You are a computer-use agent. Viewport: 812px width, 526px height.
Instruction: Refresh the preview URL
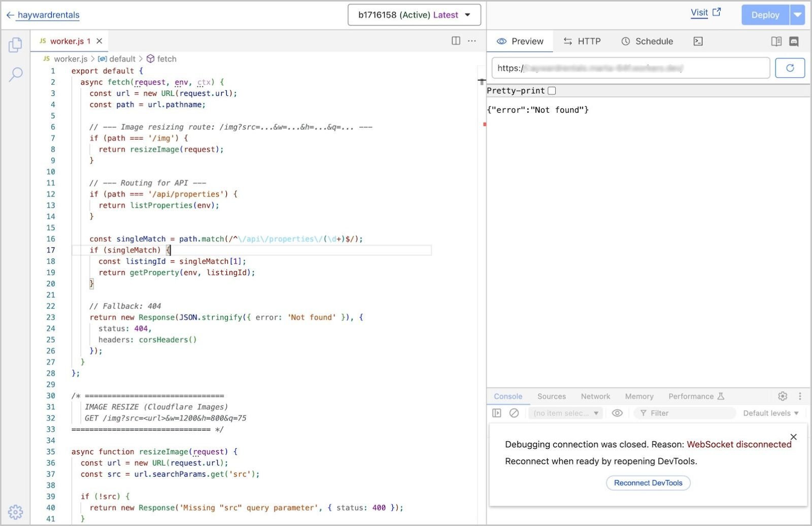click(790, 68)
